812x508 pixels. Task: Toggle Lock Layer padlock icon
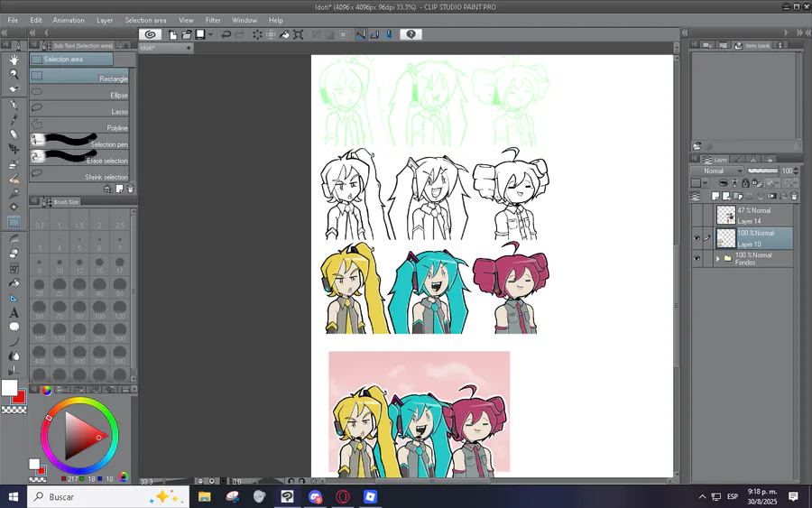745,183
